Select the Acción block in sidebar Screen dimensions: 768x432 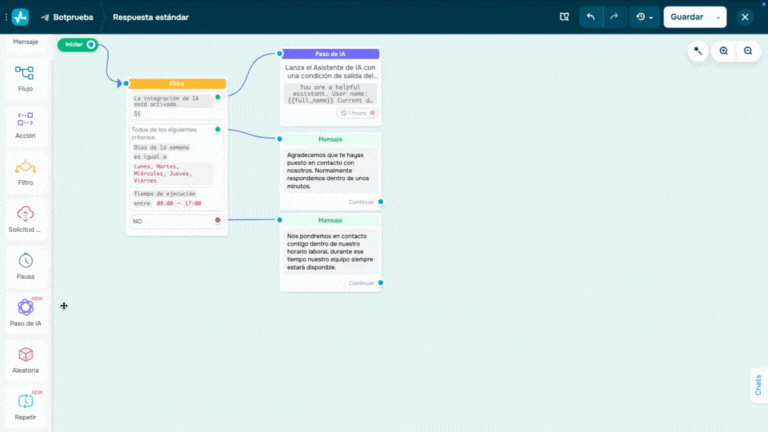point(25,120)
